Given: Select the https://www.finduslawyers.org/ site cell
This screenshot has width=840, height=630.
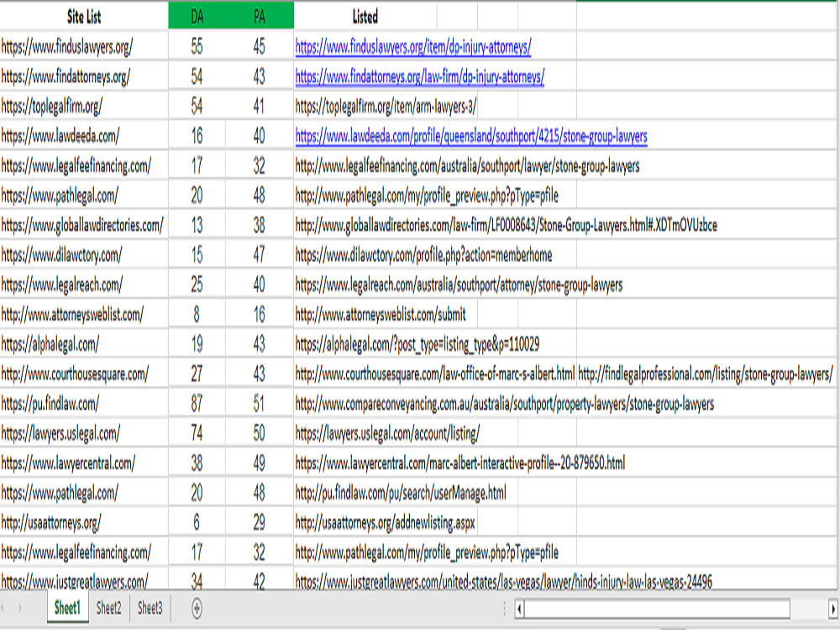Looking at the screenshot, I should [x=83, y=46].
